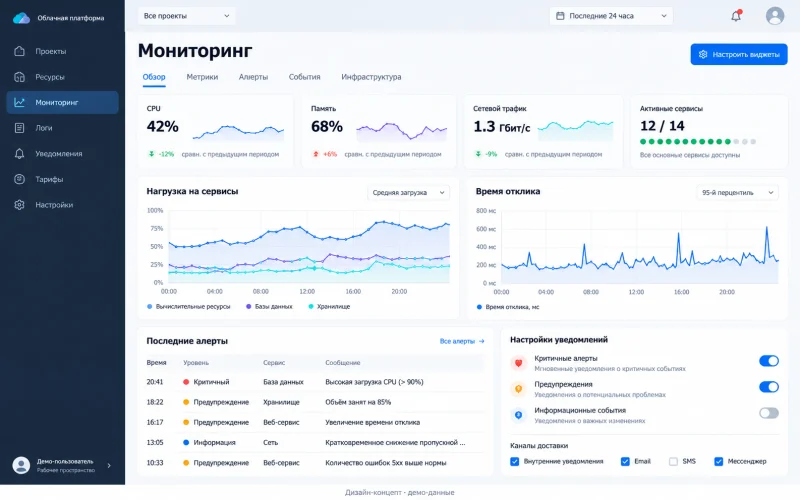The height and width of the screenshot is (500, 800).
Task: Select the Мониторинг chart icon in sidebar
Action: (19, 103)
